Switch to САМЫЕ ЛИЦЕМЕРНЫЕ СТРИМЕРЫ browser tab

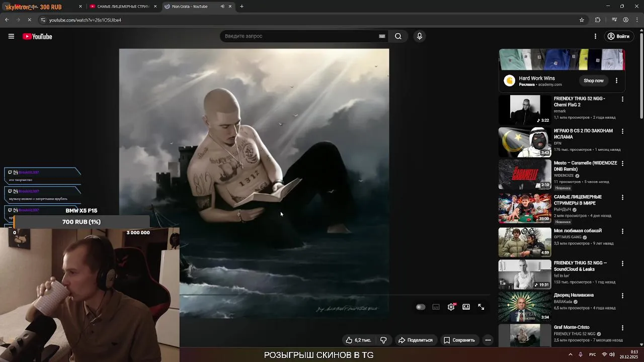(123, 7)
